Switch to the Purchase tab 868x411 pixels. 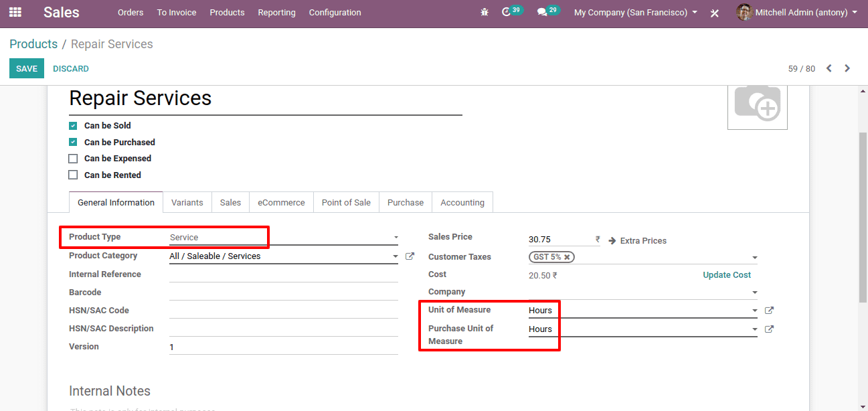tap(406, 203)
